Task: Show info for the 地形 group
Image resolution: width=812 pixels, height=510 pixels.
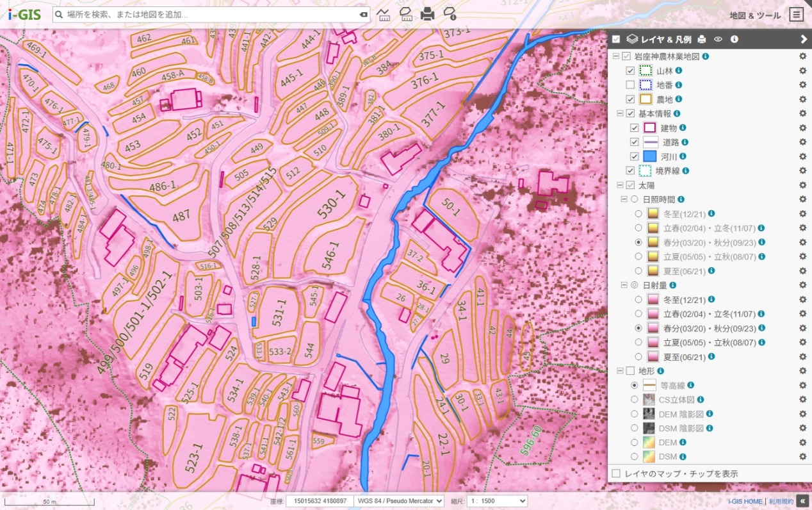Action: [x=660, y=371]
